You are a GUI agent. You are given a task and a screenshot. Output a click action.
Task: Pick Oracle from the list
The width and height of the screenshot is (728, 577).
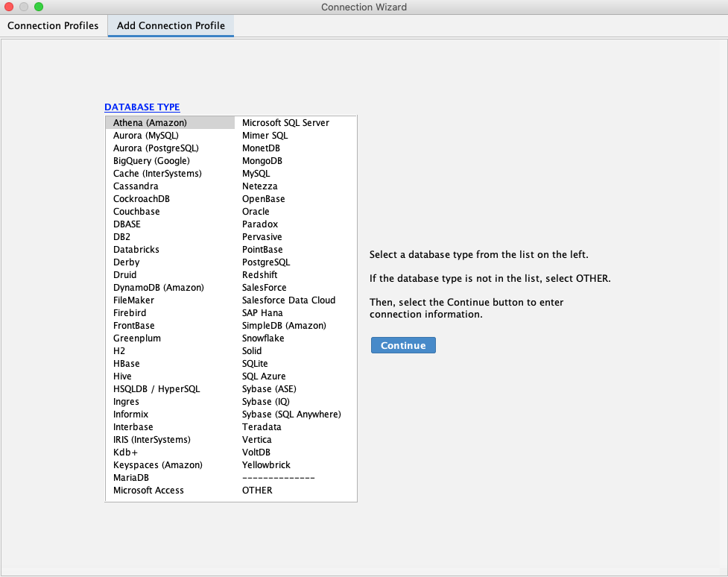coord(256,212)
